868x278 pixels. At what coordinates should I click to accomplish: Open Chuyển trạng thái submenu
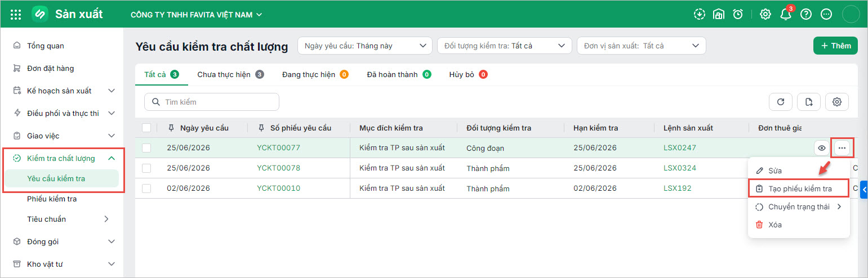tap(799, 207)
